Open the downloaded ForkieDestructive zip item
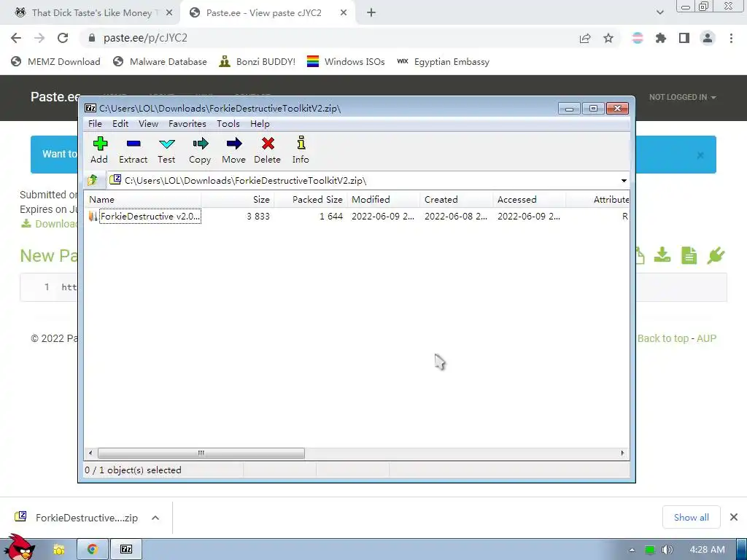Screen dimensions: 747x560 tap(77, 518)
